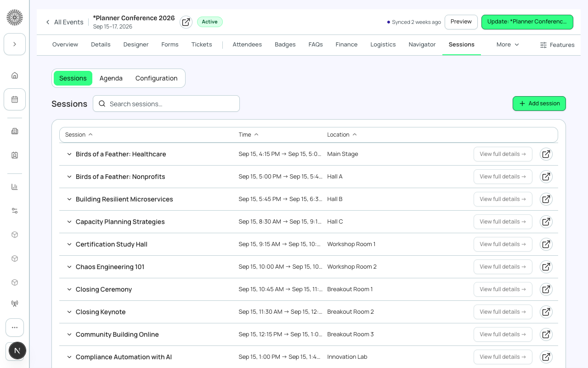Select the 'Compliance Automation with AI' session name
The image size is (588, 368).
point(124,357)
